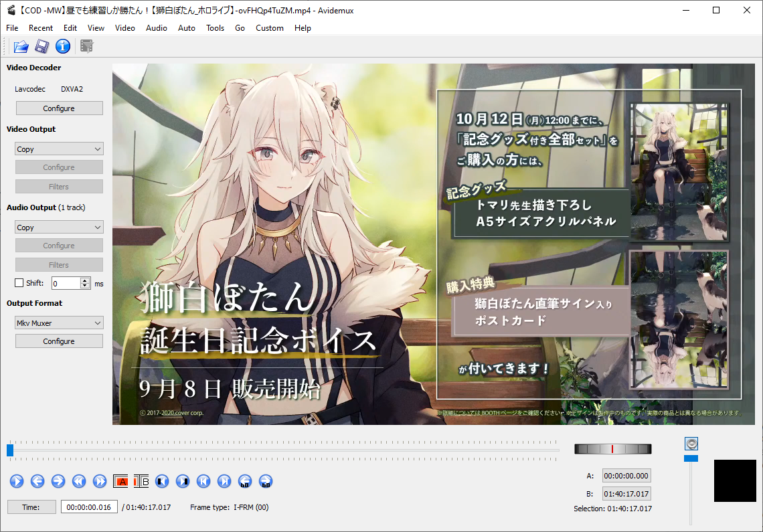
Task: Click Filters under Video Output
Action: pyautogui.click(x=59, y=187)
